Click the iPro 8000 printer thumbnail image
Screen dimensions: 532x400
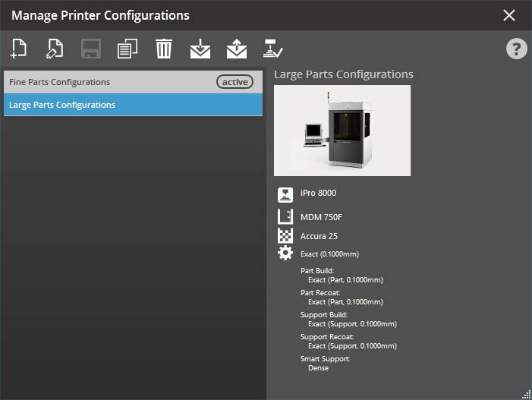point(342,130)
